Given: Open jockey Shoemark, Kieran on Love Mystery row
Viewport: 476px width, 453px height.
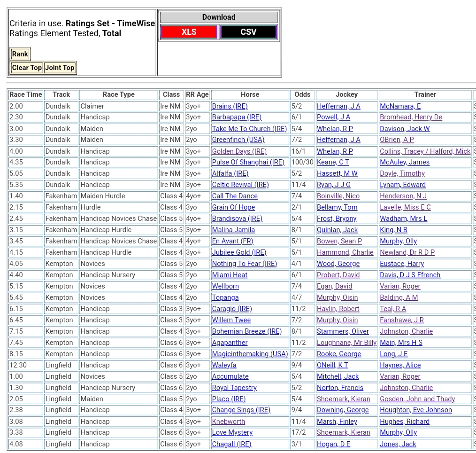Looking at the screenshot, I should 343,432.
